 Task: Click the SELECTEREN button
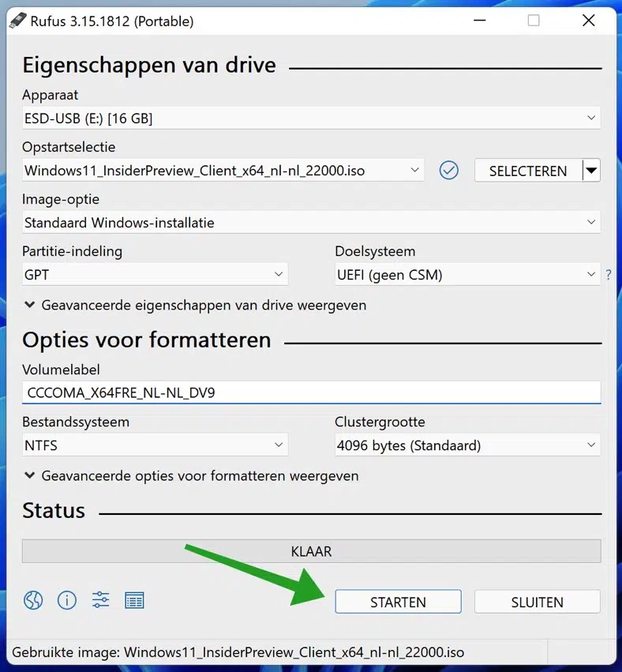(x=528, y=171)
